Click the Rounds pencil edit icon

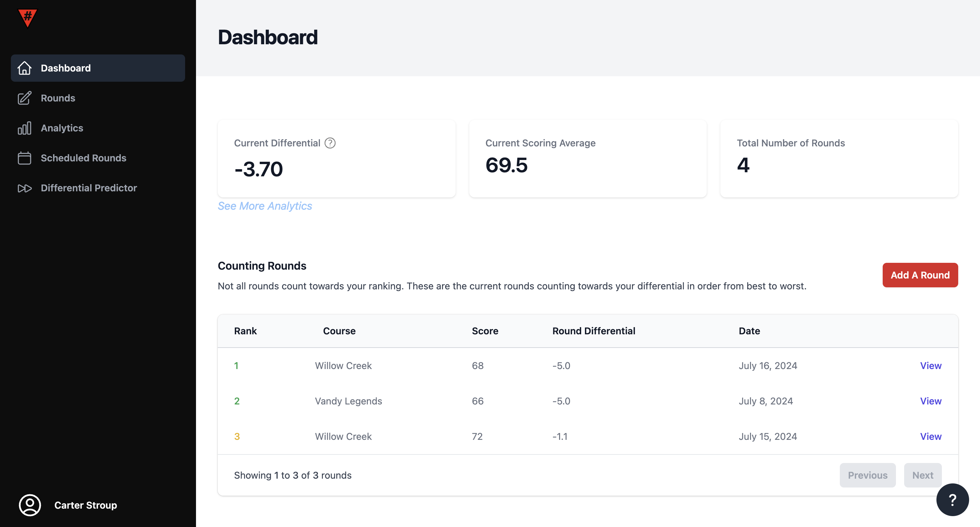click(x=24, y=98)
